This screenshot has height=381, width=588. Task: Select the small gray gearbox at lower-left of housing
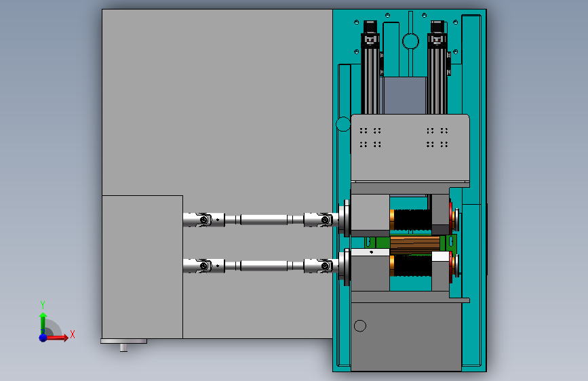pos(142,266)
